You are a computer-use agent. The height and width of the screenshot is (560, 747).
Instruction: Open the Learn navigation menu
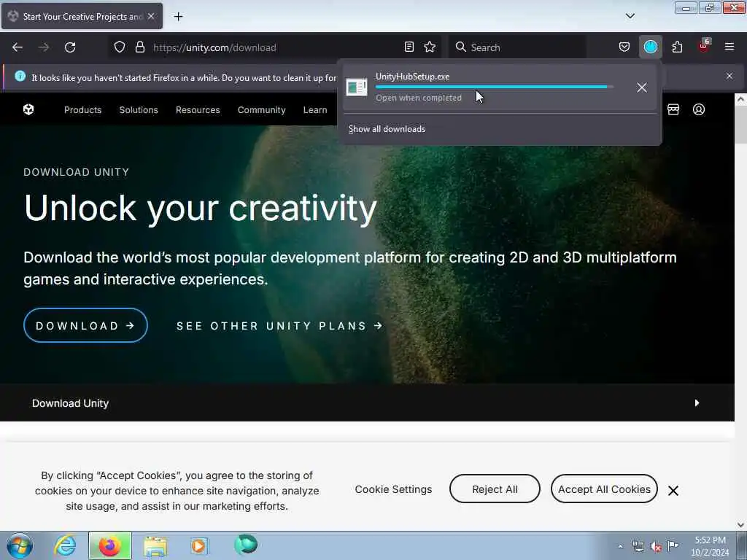coord(315,110)
